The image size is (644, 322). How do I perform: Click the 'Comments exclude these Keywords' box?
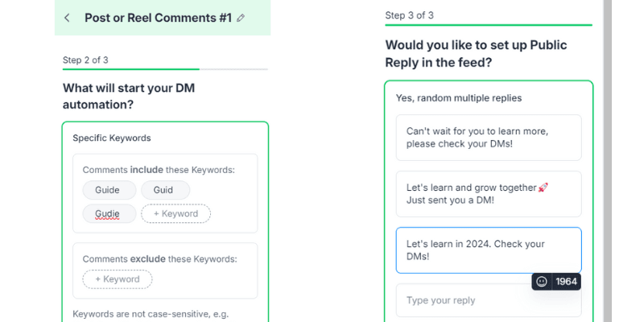[x=165, y=270]
